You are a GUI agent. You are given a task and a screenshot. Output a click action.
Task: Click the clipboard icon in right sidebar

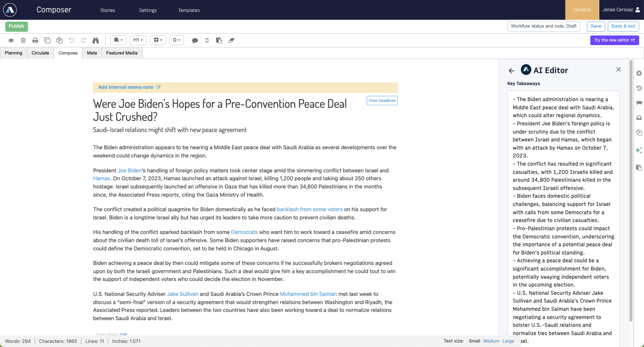pos(639,168)
